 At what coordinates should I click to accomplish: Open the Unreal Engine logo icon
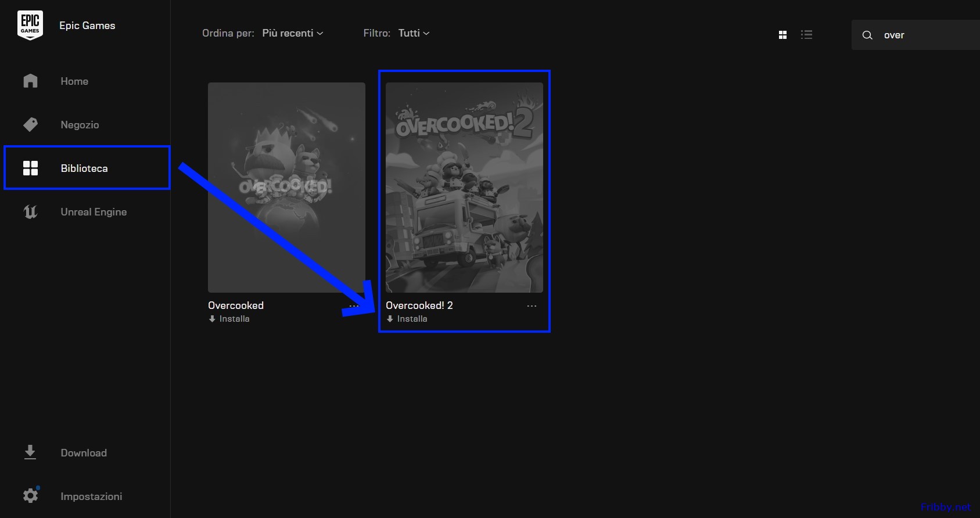[30, 211]
